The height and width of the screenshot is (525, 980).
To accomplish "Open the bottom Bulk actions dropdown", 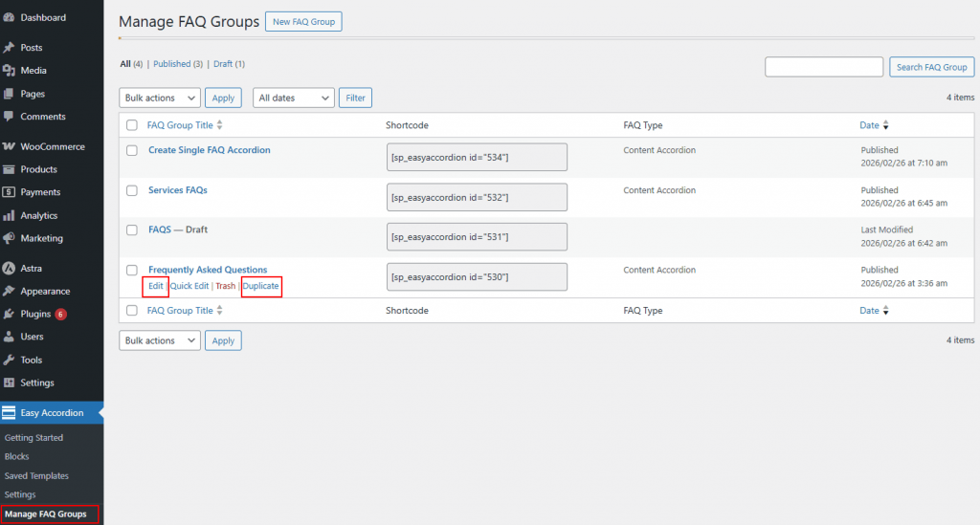I will click(x=160, y=340).
